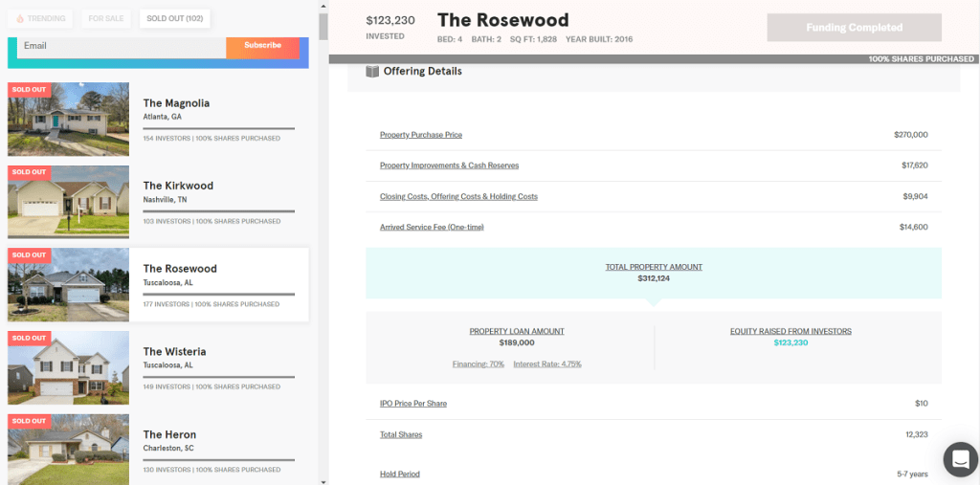Open The Kirkwood house photo
This screenshot has width=980, height=485.
click(x=68, y=202)
